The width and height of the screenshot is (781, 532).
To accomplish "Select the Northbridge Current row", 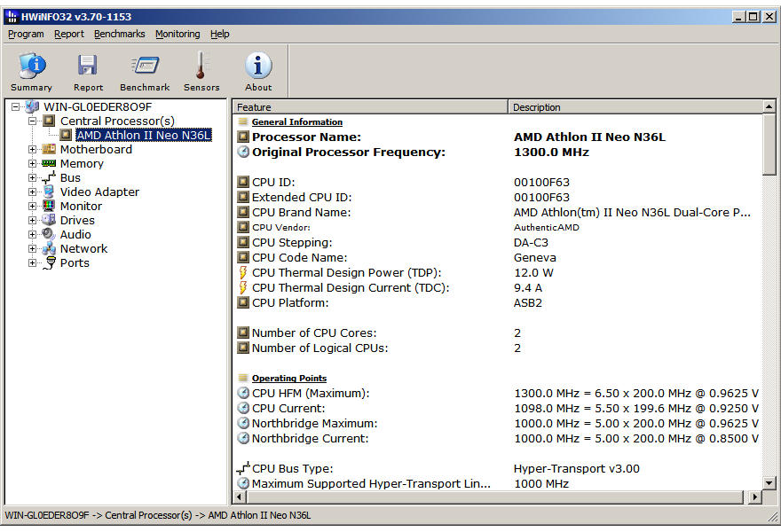I will [497, 438].
